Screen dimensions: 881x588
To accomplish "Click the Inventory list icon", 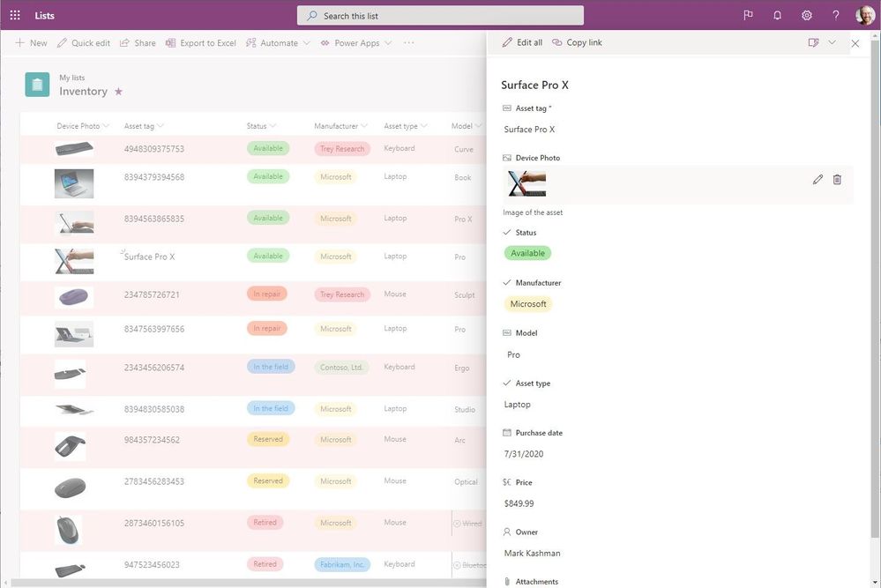I will coord(37,85).
